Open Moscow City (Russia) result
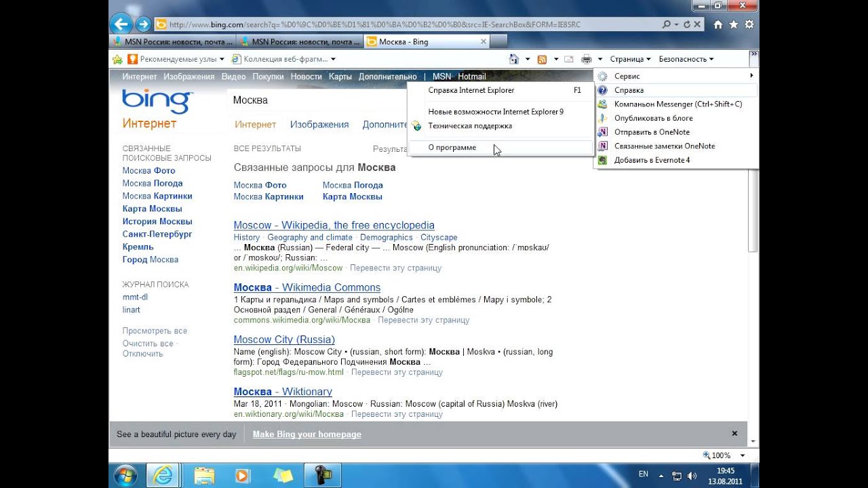 point(284,340)
